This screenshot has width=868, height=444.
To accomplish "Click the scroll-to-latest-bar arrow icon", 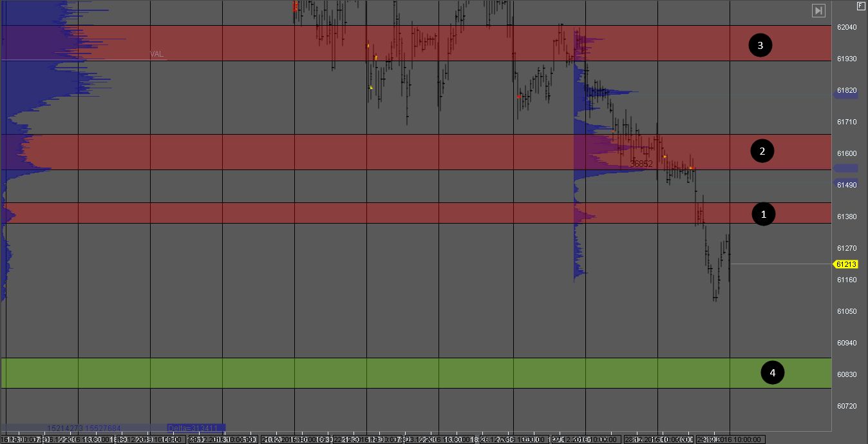I will coord(818,10).
